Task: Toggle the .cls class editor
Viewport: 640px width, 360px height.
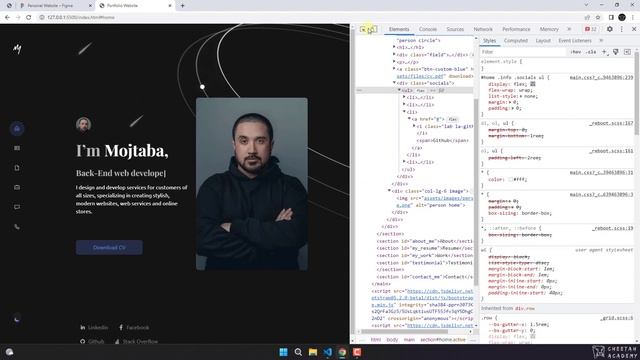Action: (x=591, y=52)
